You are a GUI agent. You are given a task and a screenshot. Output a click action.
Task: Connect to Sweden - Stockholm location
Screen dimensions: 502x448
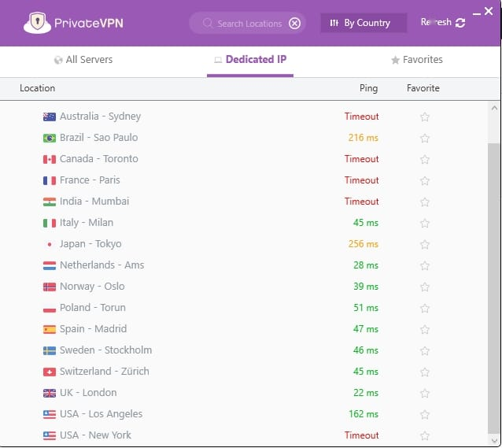[x=105, y=350]
